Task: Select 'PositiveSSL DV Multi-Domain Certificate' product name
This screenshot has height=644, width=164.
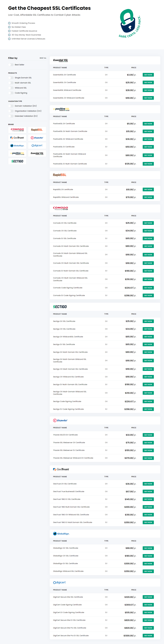Action: 70,131
